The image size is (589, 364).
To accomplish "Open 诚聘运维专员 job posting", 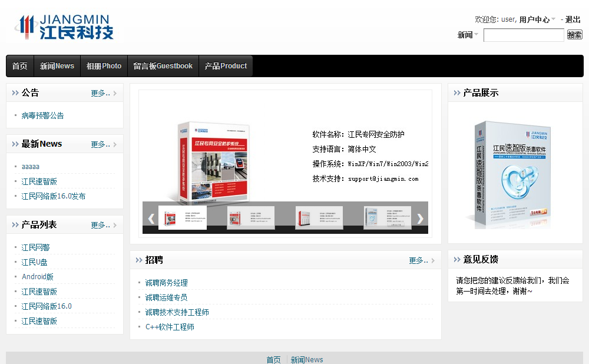I will pos(167,297).
